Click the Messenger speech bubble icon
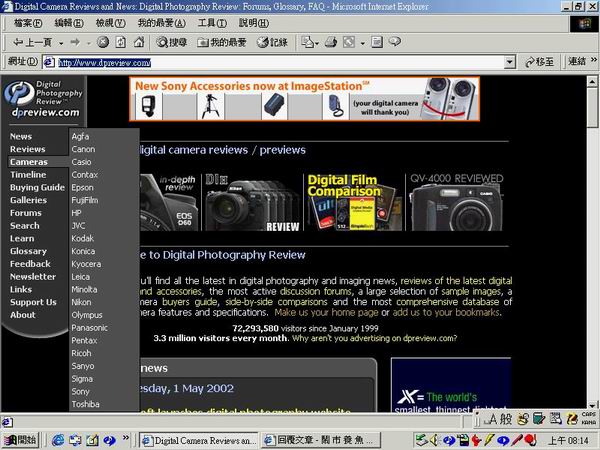 (395, 41)
